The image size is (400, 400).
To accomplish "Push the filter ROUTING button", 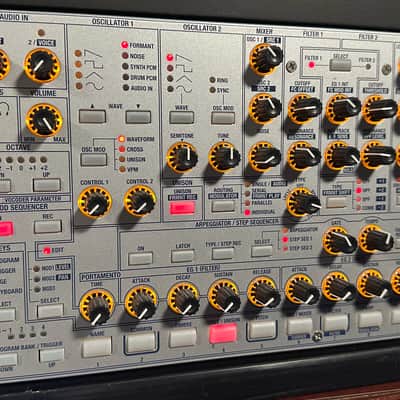I will tap(223, 206).
